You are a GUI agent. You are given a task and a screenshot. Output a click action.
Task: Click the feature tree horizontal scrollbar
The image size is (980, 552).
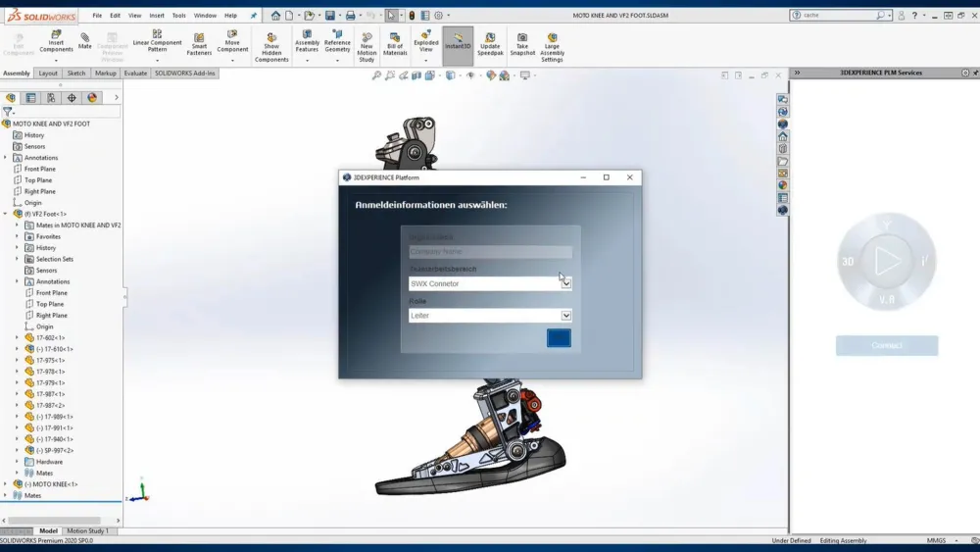(x=54, y=520)
